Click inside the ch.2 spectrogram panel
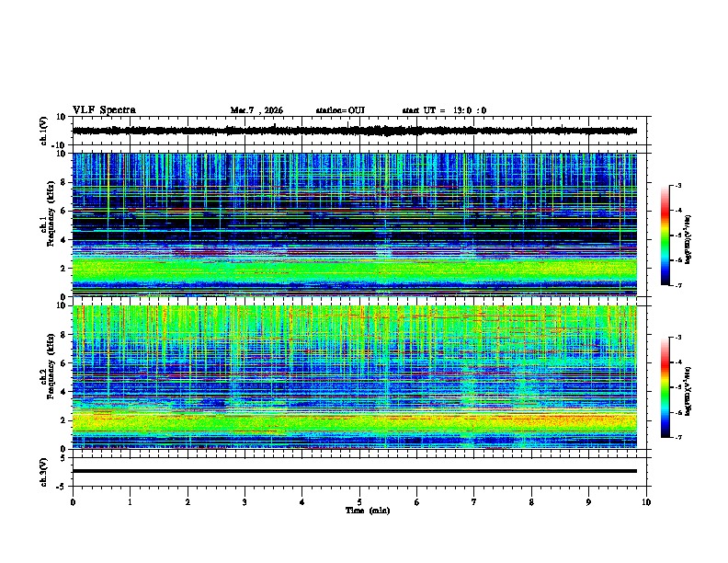The height and width of the screenshot is (563, 728). (355, 377)
